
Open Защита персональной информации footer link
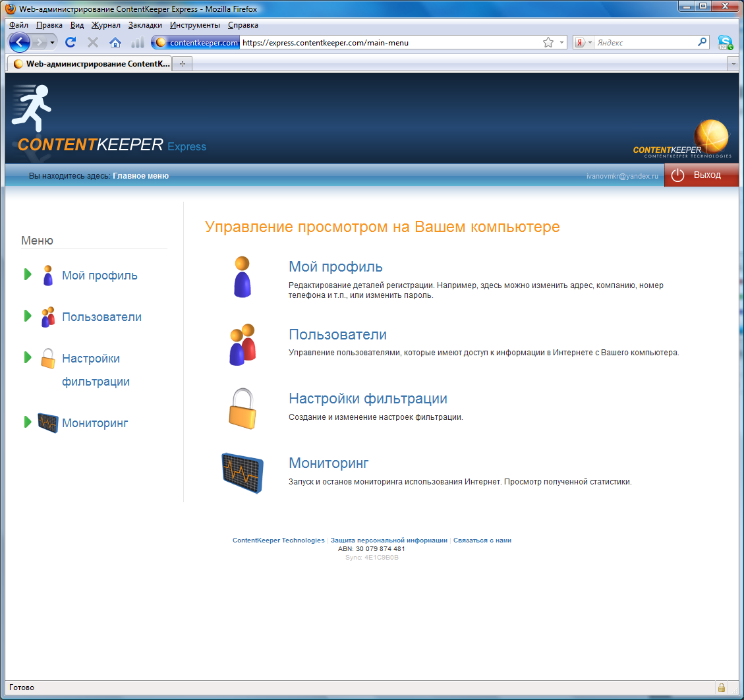[x=389, y=540]
